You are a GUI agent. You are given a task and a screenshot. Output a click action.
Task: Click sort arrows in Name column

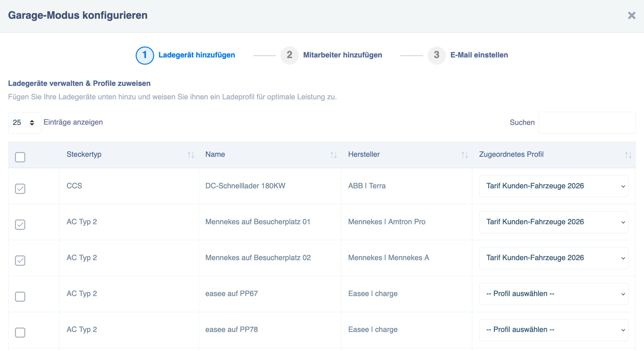tap(334, 155)
